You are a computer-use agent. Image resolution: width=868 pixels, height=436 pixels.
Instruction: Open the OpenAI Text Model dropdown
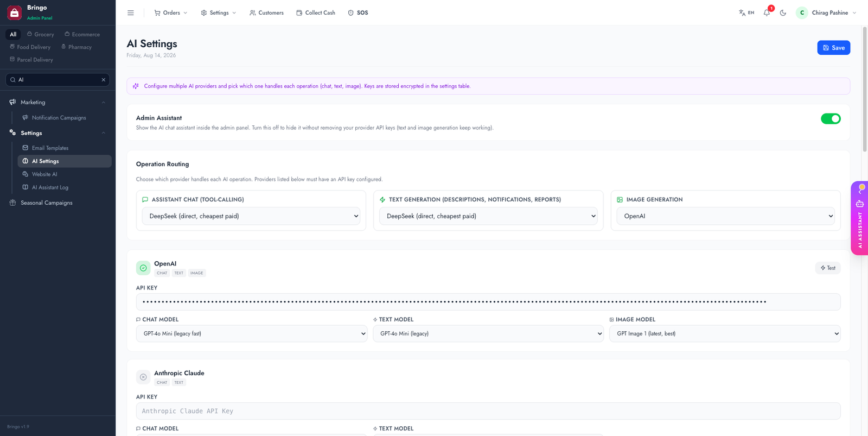[488, 333]
